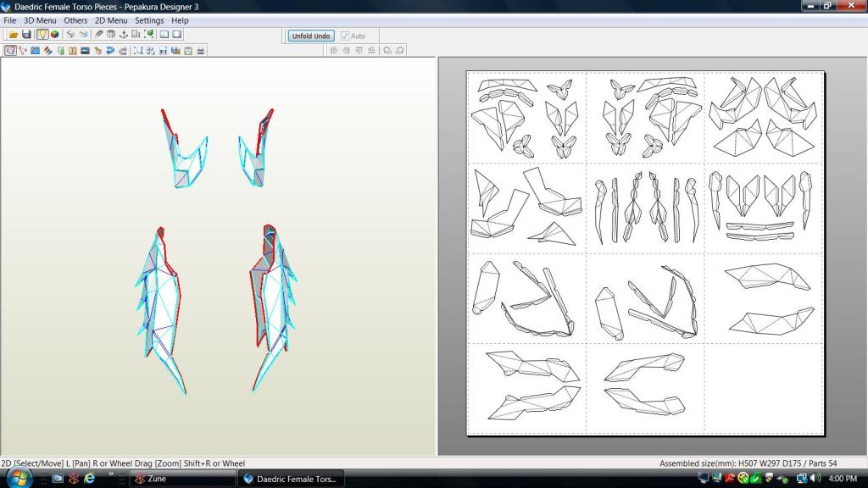Click the blue panel icon in 2D toolbar
This screenshot has height=488, width=868.
35,50
